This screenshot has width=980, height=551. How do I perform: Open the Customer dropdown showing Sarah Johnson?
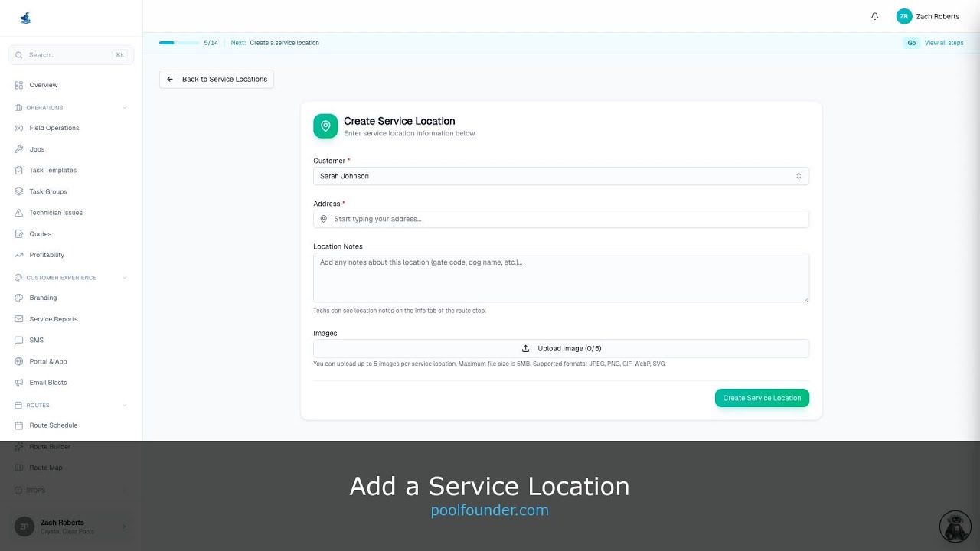click(x=561, y=176)
